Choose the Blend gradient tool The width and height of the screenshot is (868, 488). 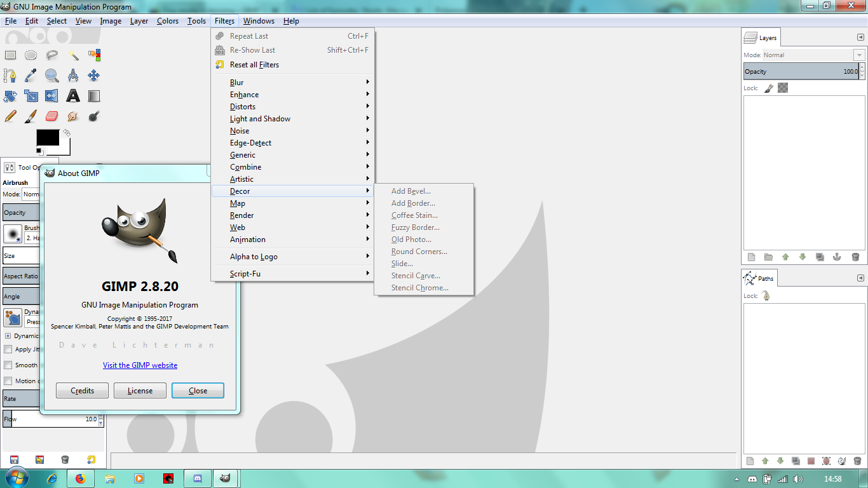pyautogui.click(x=94, y=96)
